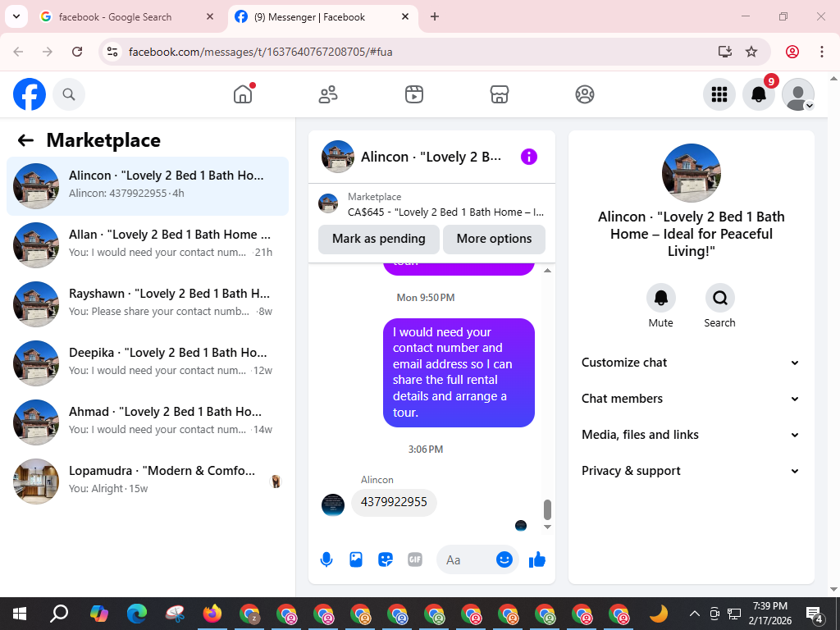Expand Media, files and links

tap(691, 435)
